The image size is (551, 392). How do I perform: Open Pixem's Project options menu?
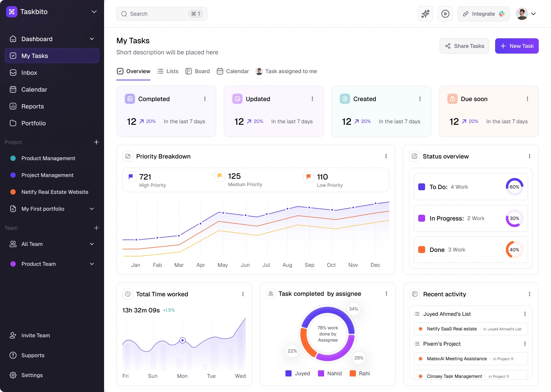pos(525,344)
